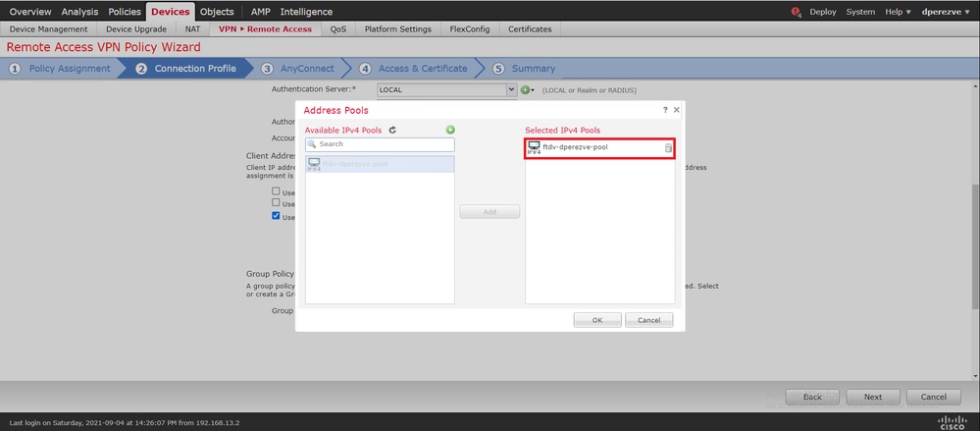The height and width of the screenshot is (431, 980).
Task: Open the System menu
Action: point(860,12)
